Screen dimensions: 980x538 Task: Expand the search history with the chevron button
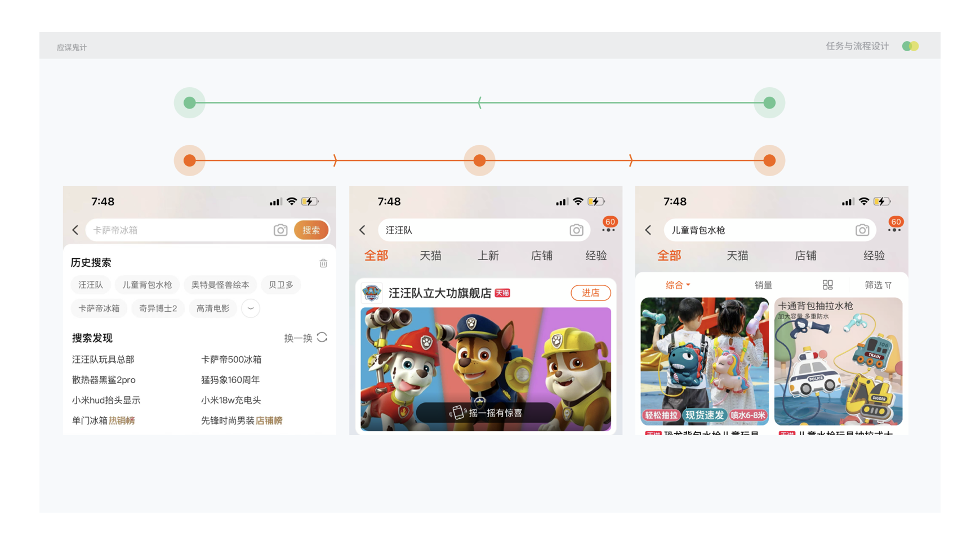point(251,308)
